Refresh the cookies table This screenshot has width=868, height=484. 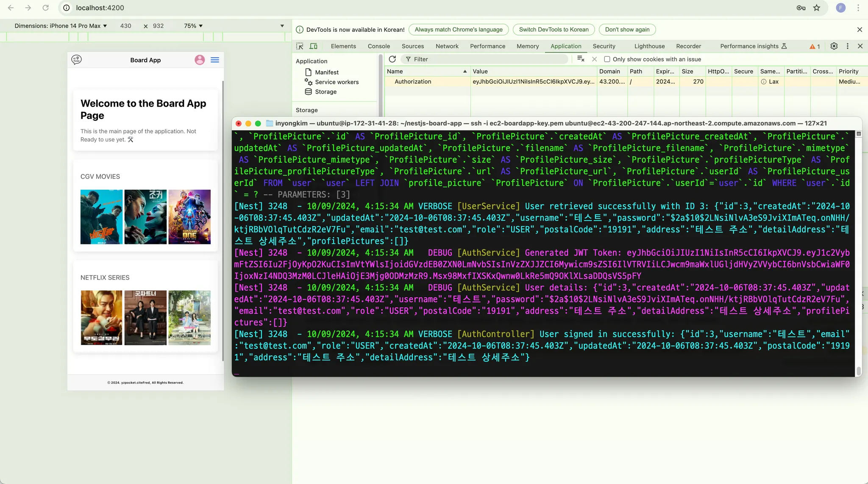[392, 59]
